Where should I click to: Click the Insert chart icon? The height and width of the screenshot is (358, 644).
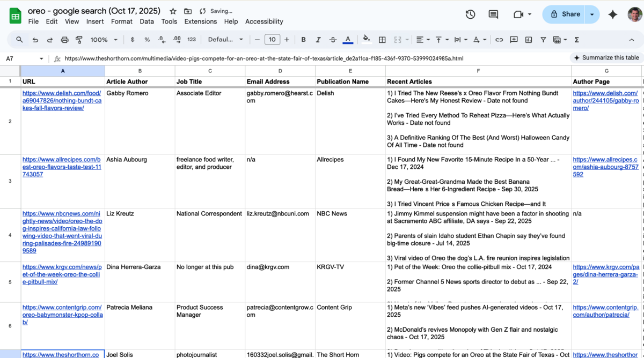(x=529, y=40)
